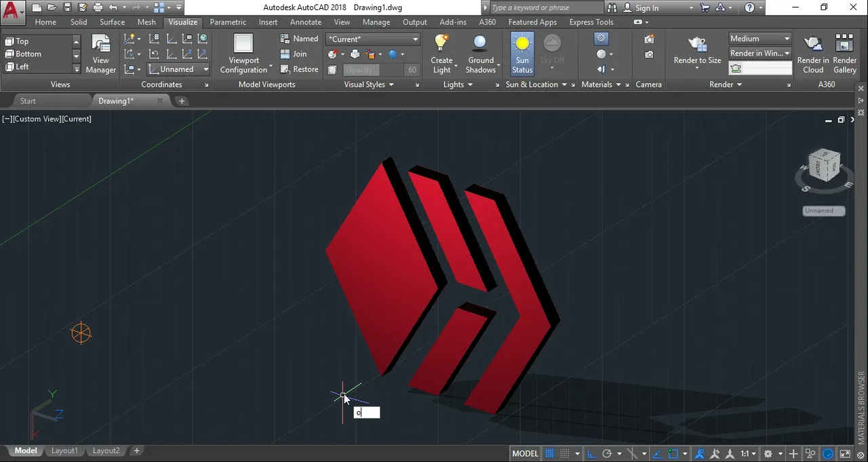This screenshot has height=462, width=868.
Task: Select the Bottom view
Action: point(23,54)
